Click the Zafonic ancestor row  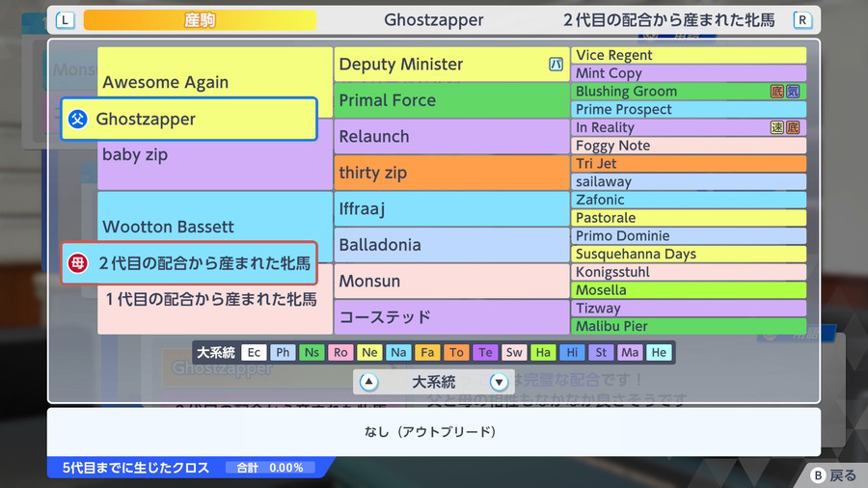tap(689, 200)
